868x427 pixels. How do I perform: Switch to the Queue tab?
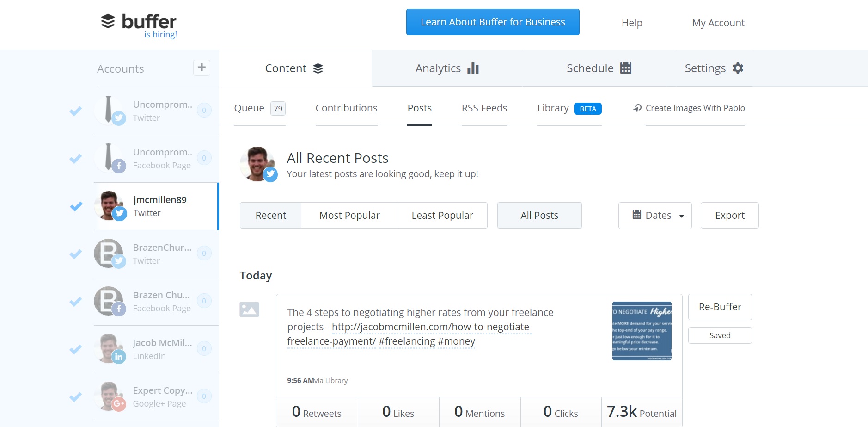[x=250, y=108]
